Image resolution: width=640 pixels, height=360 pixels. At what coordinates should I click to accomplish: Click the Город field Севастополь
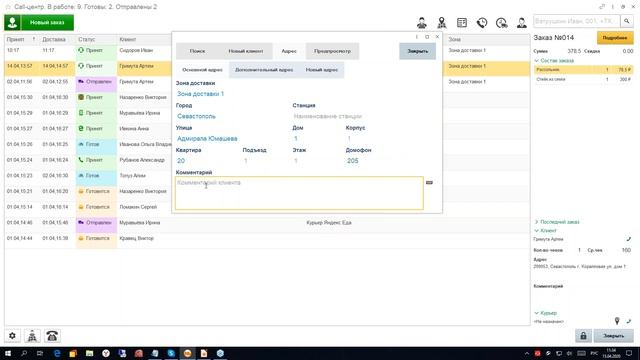[x=232, y=116]
